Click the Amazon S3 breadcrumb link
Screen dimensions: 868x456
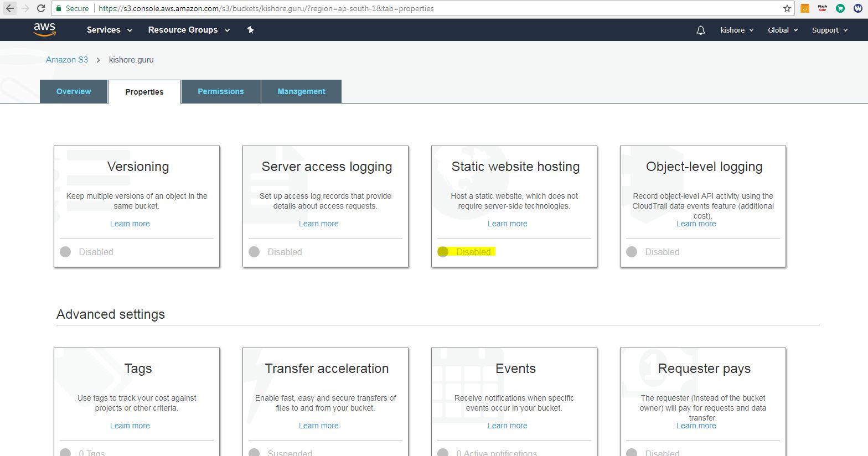click(67, 60)
